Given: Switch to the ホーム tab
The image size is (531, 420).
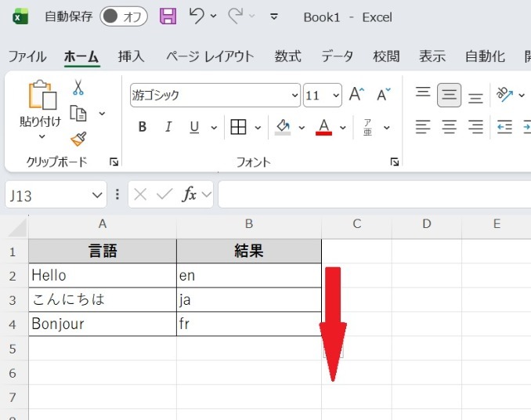Looking at the screenshot, I should tap(81, 56).
